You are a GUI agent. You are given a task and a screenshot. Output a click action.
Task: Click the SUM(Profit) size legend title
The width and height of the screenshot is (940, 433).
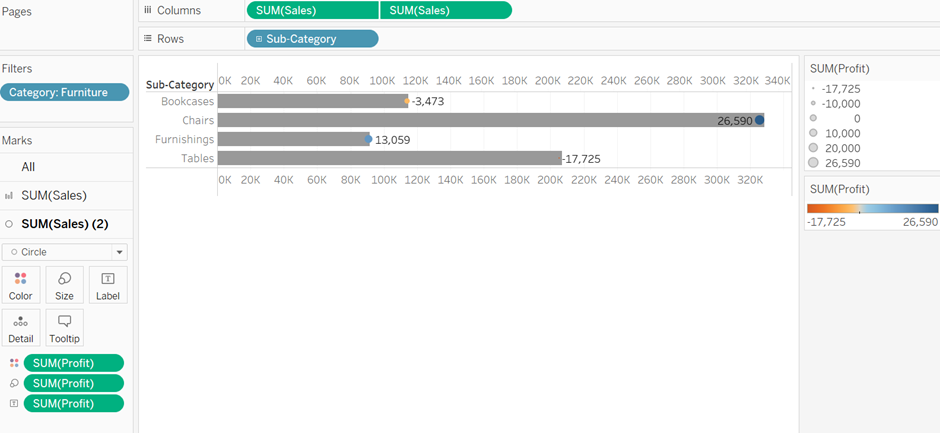pyautogui.click(x=839, y=69)
